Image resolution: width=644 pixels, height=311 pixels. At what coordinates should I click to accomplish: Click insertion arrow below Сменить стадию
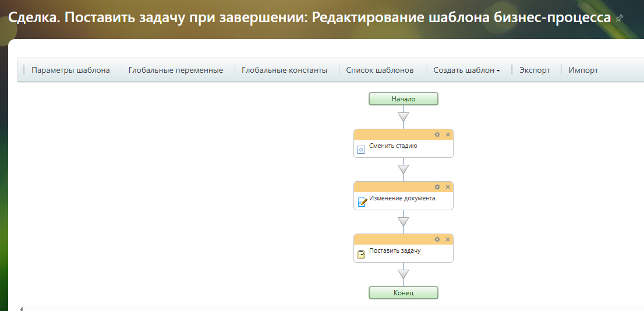pos(404,169)
